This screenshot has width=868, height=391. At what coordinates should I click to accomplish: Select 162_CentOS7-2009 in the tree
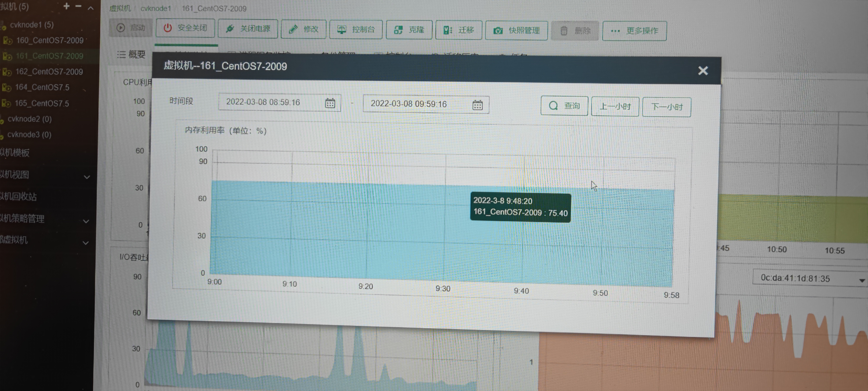coord(49,71)
